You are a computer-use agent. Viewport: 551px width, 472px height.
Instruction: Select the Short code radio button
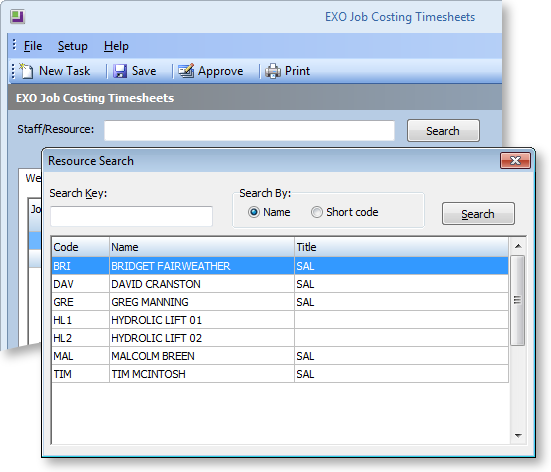317,212
